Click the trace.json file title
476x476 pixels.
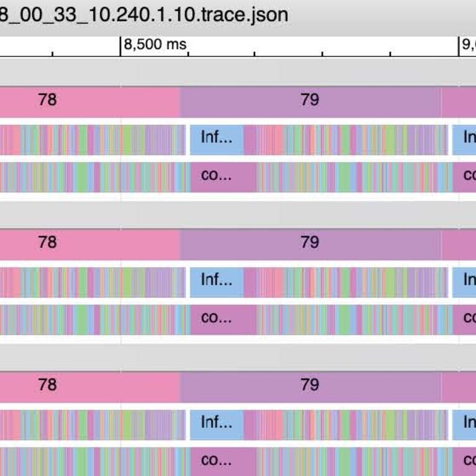(x=144, y=14)
